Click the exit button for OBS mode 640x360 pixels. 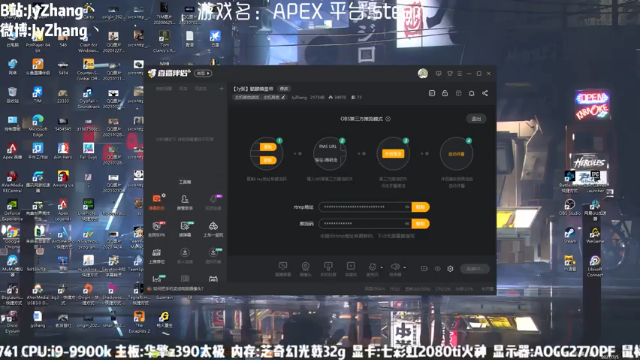pyautogui.click(x=476, y=119)
